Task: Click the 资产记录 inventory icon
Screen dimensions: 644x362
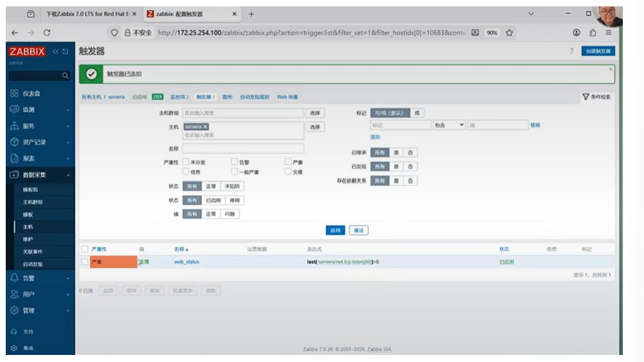Action: (x=14, y=142)
